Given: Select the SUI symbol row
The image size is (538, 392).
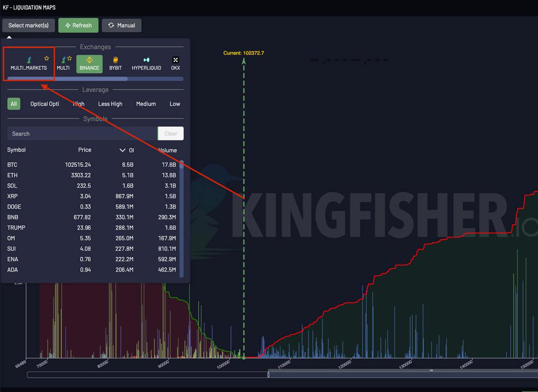Looking at the screenshot, I should (x=92, y=248).
